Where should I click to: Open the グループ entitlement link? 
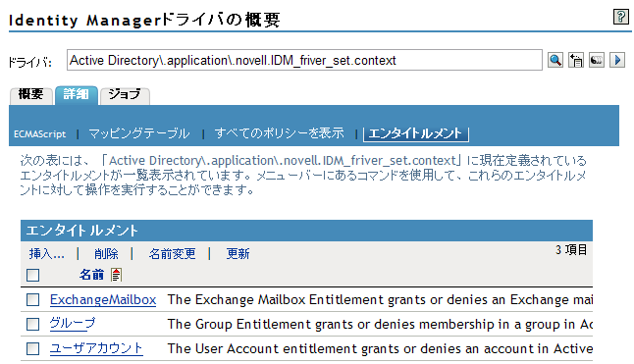73,324
